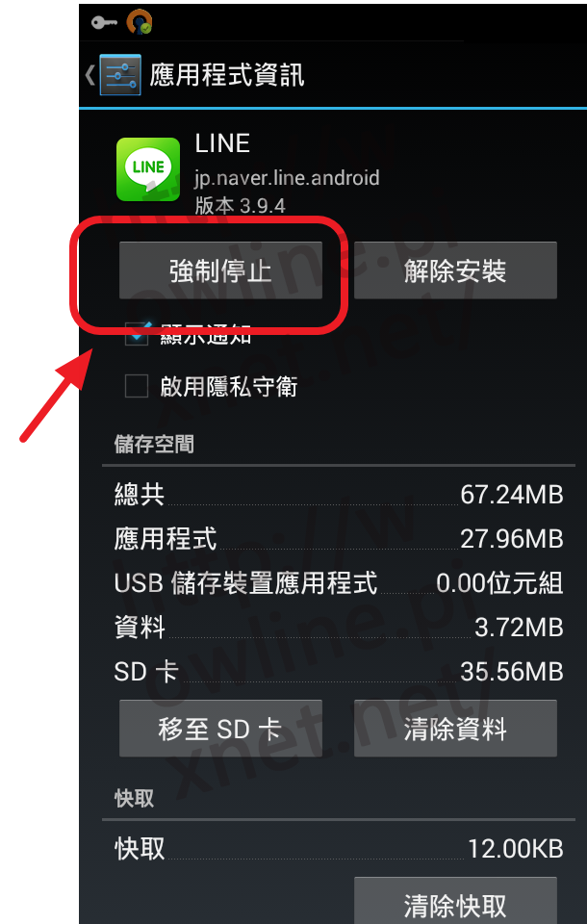
Task: Tap the 儲存空間 section header
Action: (154, 445)
